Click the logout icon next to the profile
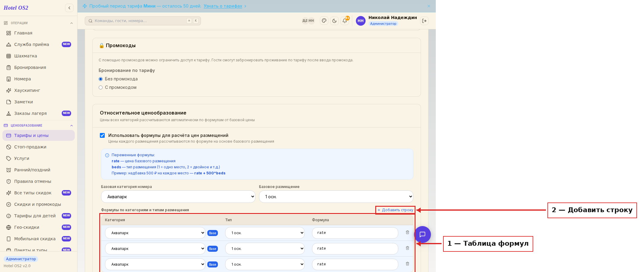 tap(424, 21)
